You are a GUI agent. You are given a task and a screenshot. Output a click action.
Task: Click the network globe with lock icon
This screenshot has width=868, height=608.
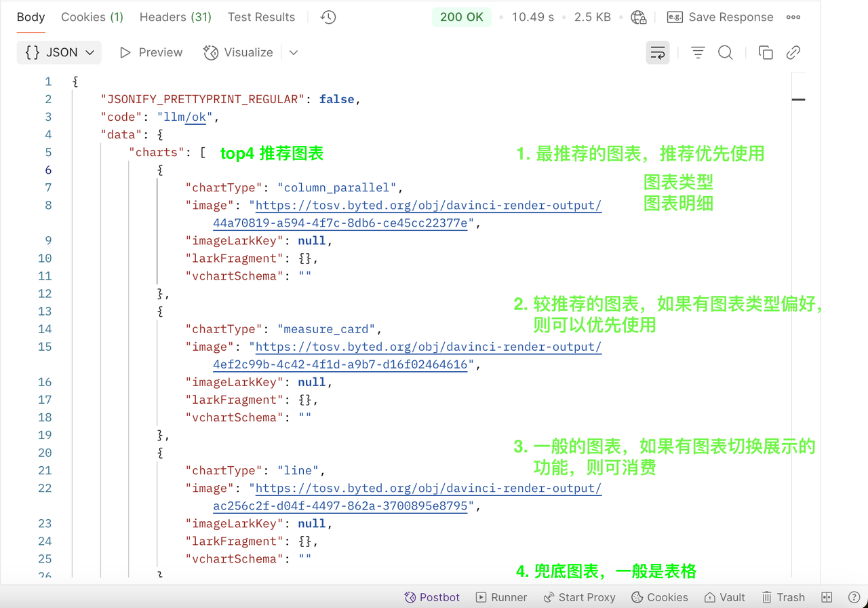coord(639,17)
